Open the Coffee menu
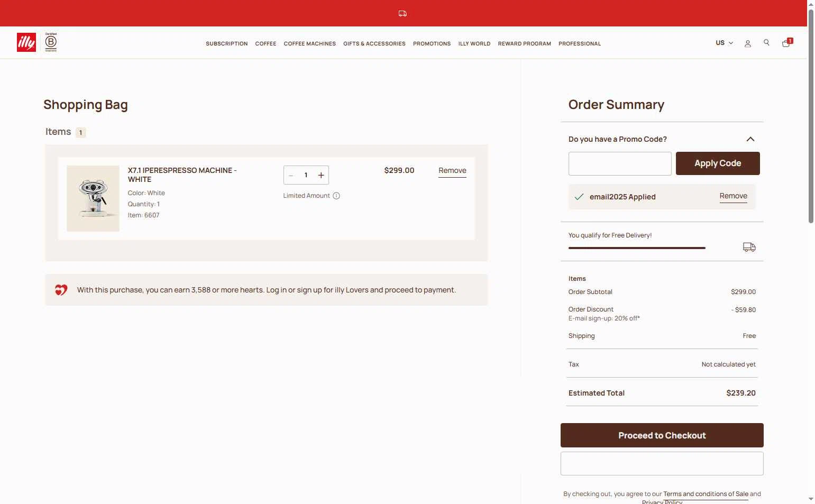The height and width of the screenshot is (504, 815). click(265, 44)
